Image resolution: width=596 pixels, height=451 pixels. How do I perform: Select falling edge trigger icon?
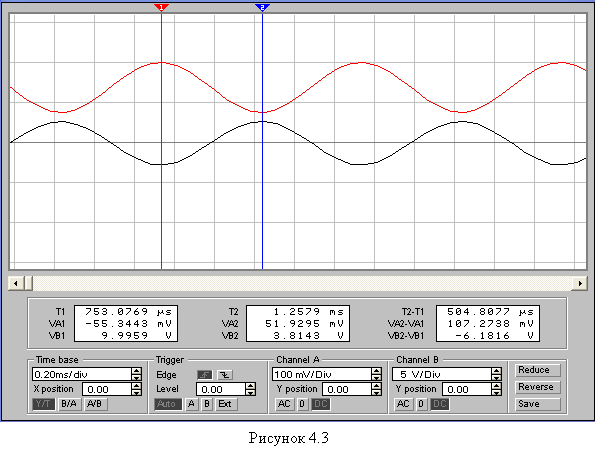[225, 375]
